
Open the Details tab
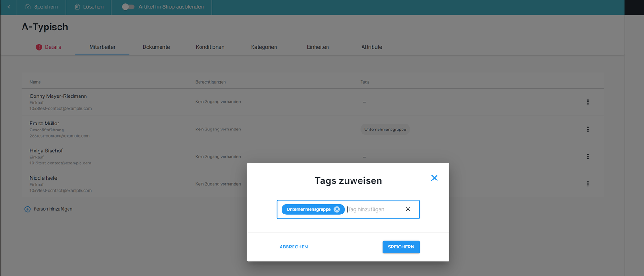click(49, 47)
